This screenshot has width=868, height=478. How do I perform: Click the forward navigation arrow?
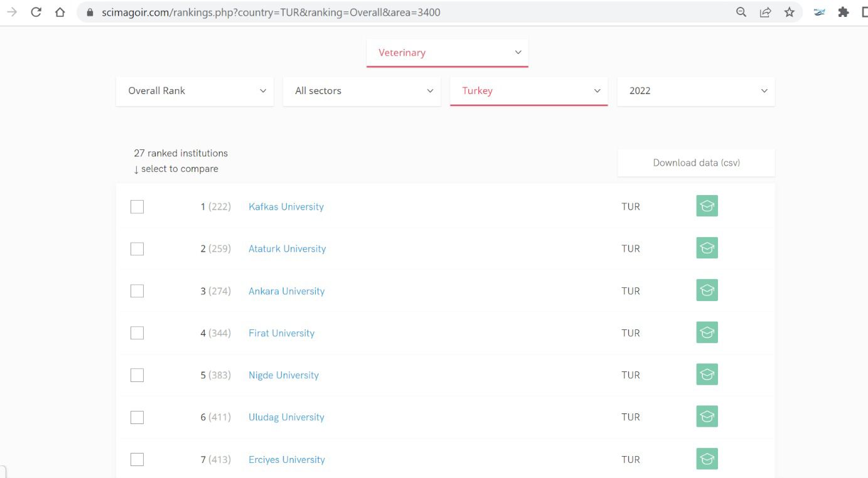[x=11, y=12]
